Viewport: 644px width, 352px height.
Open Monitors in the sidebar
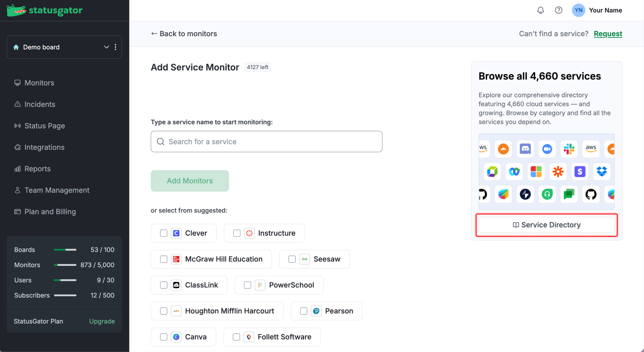click(34, 83)
